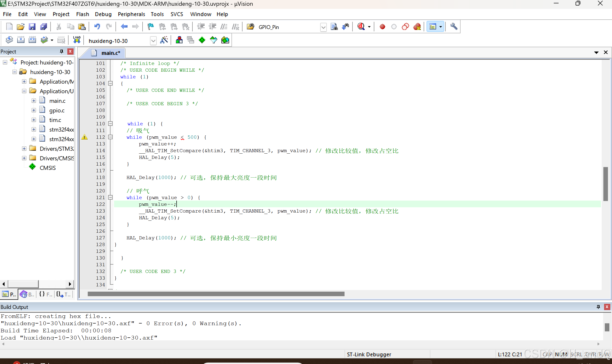Expand the Drivers/CMSIS folder node
This screenshot has height=364, width=612.
click(24, 158)
